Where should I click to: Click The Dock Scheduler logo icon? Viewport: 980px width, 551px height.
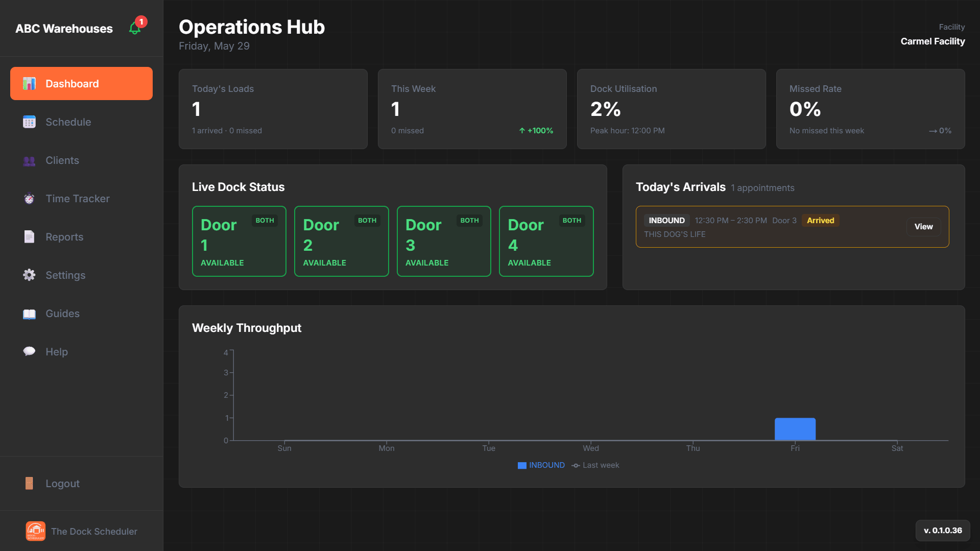[x=35, y=531]
